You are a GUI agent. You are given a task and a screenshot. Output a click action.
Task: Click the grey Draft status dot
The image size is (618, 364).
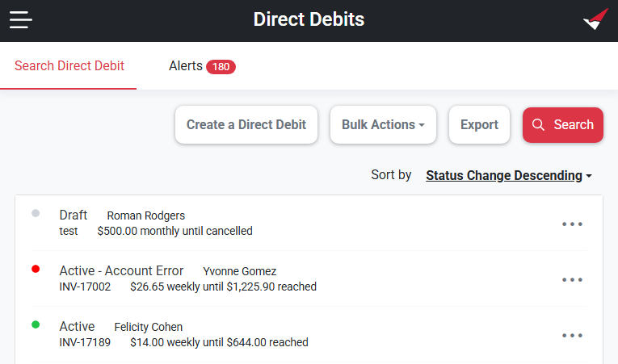36,213
